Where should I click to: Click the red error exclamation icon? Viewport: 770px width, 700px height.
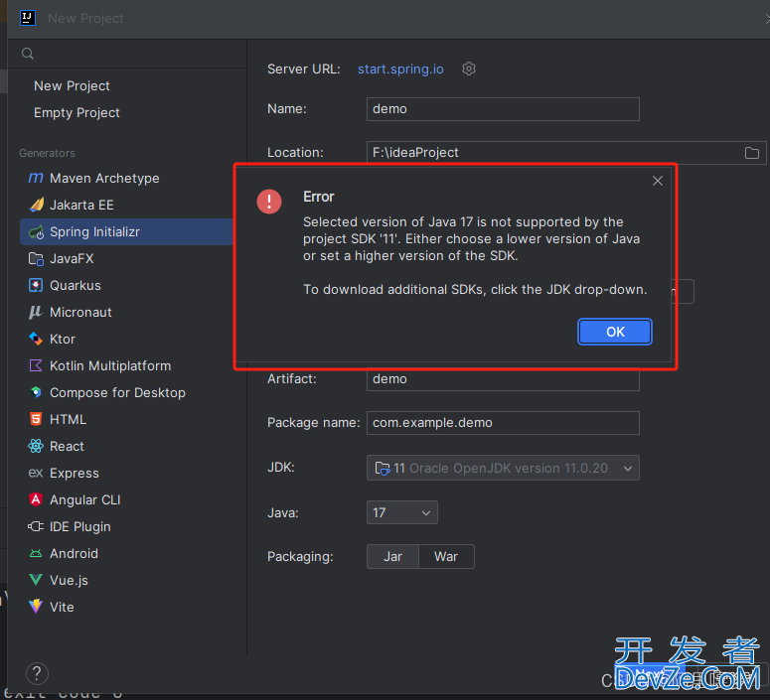tap(269, 202)
